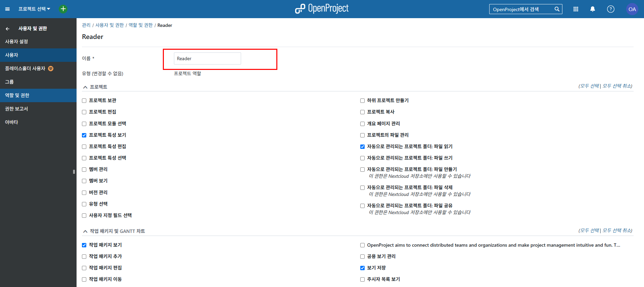644x287 pixels.
Task: Open 그룹 in sidebar
Action: (38, 82)
